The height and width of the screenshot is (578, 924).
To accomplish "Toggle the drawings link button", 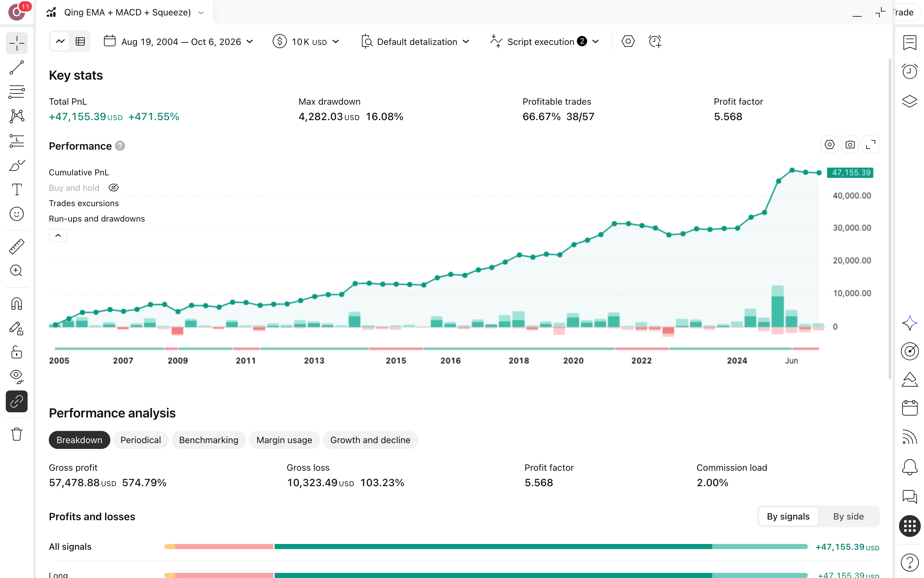I will click(17, 401).
